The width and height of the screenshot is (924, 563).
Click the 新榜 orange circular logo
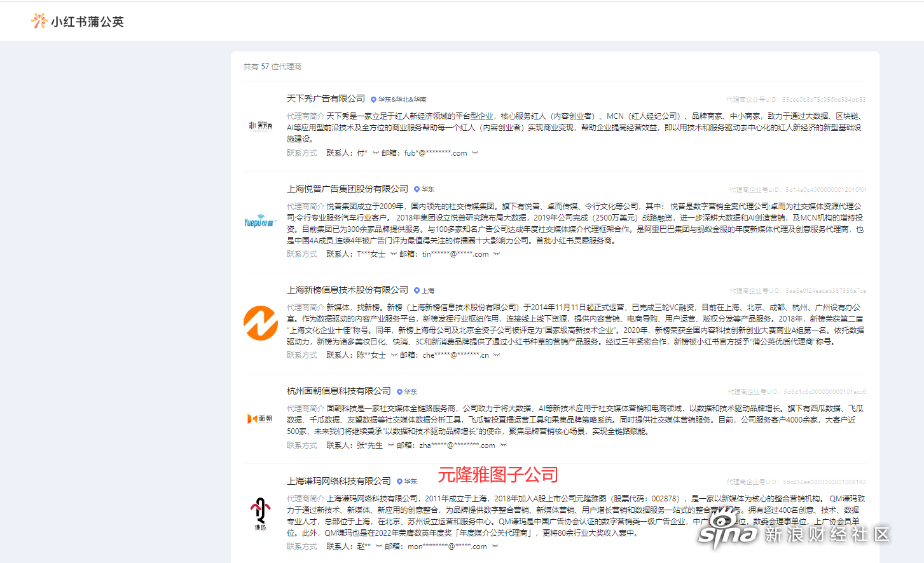click(x=261, y=323)
